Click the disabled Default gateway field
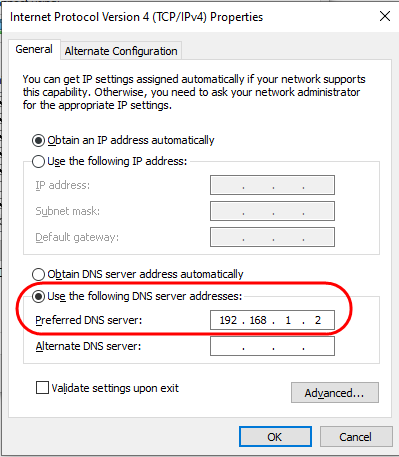This screenshot has height=457, width=399. tap(272, 237)
